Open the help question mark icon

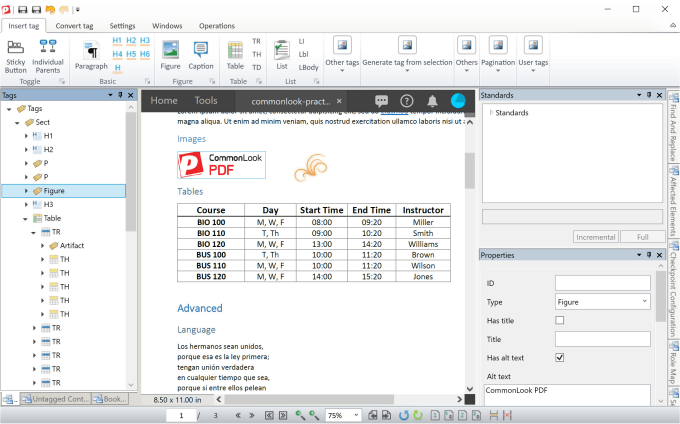tap(406, 101)
